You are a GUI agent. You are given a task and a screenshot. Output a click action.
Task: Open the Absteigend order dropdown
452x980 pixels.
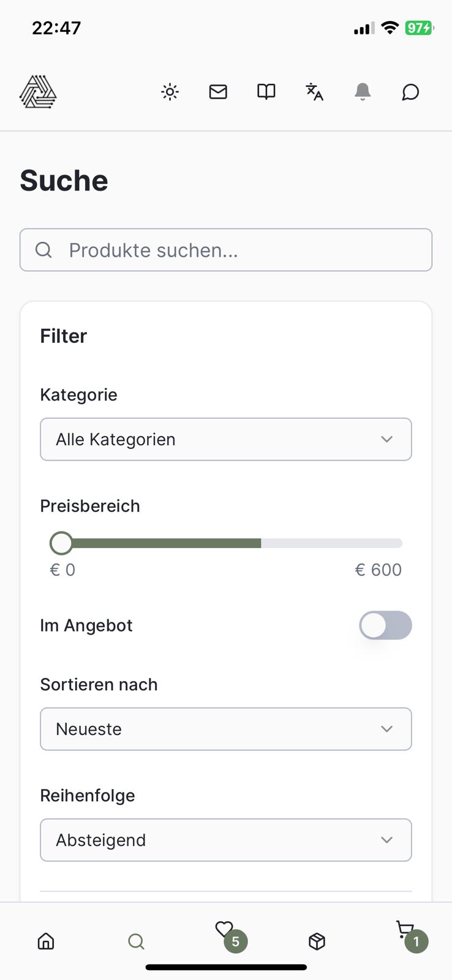[x=226, y=840]
